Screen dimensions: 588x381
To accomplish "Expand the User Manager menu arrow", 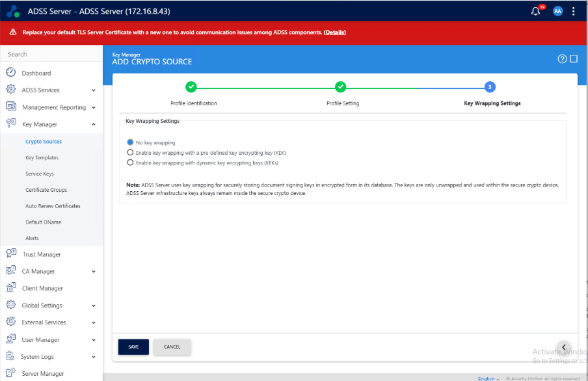I will tap(94, 340).
